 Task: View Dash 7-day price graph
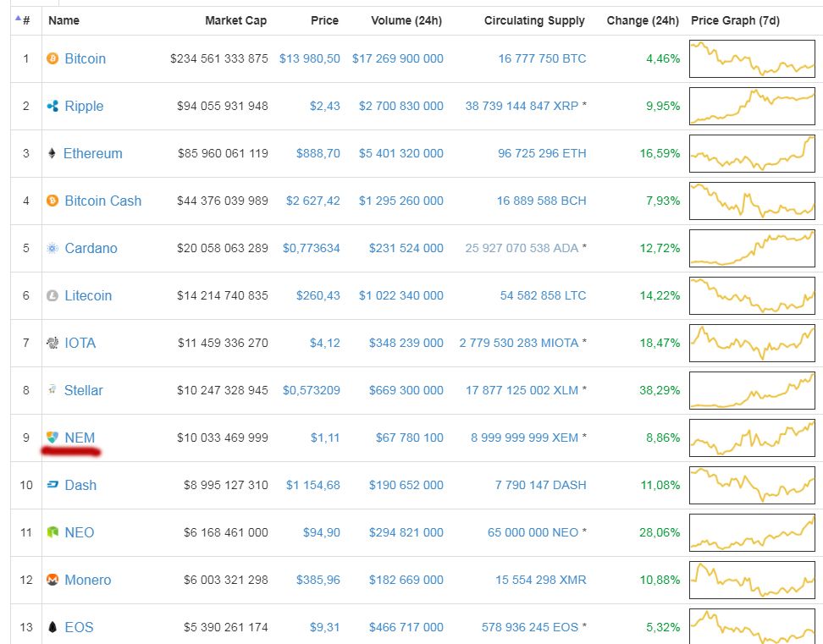[x=752, y=485]
